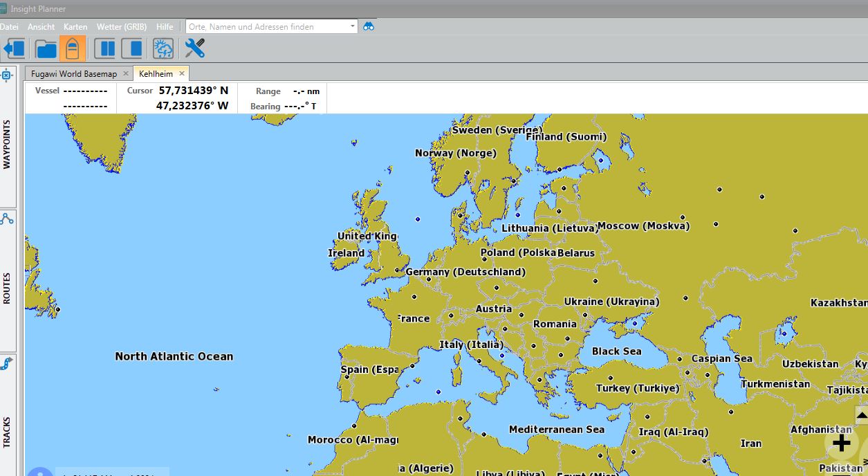Click the up-arrow control on map edge

[x=861, y=414]
